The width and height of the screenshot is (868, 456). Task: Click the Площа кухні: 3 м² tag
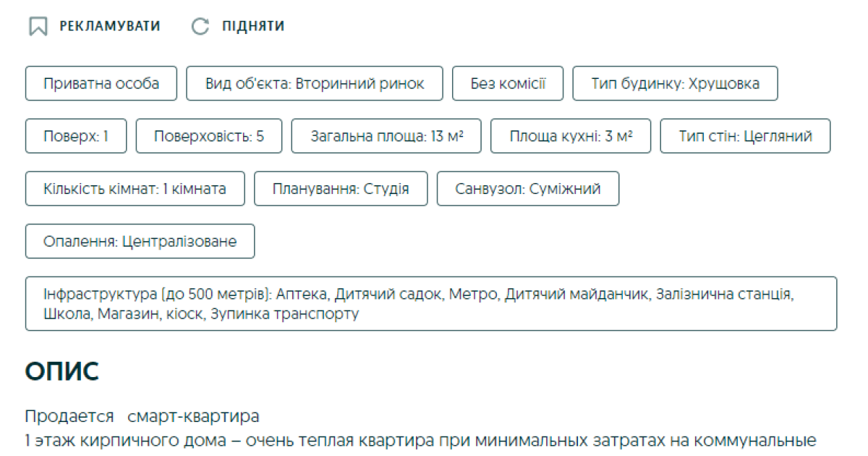point(571,136)
